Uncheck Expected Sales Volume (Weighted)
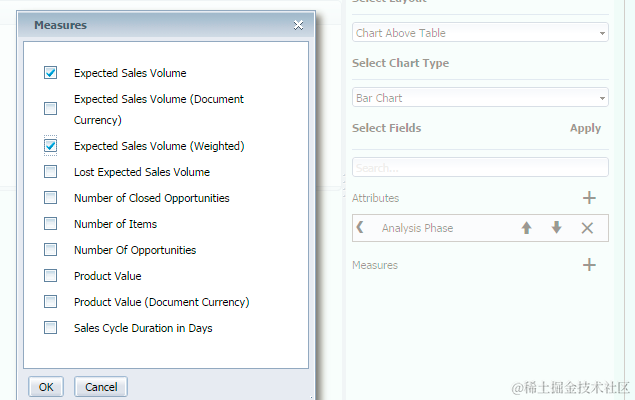Viewport: 635px width, 400px height. click(50, 146)
